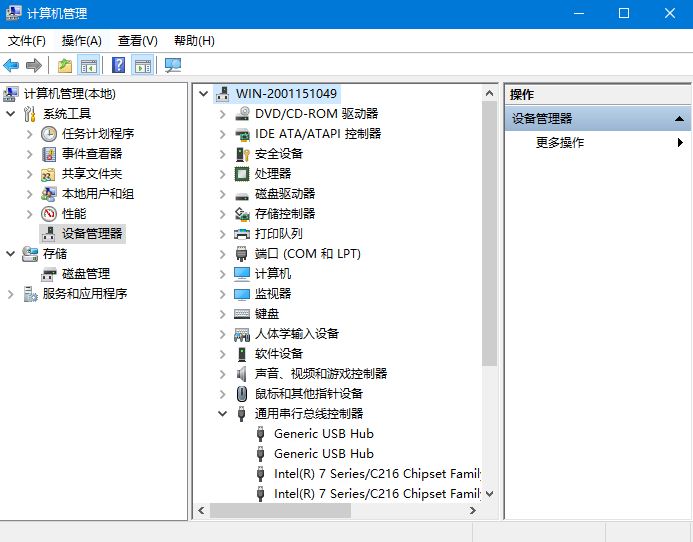The height and width of the screenshot is (542, 693).
Task: Collapse the 通用串行总线控制器 node
Action: [222, 414]
